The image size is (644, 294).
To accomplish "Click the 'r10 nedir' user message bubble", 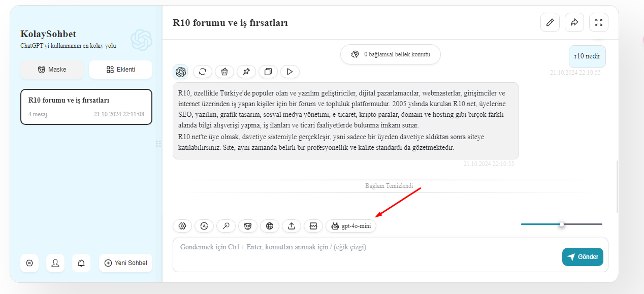I will coord(587,56).
